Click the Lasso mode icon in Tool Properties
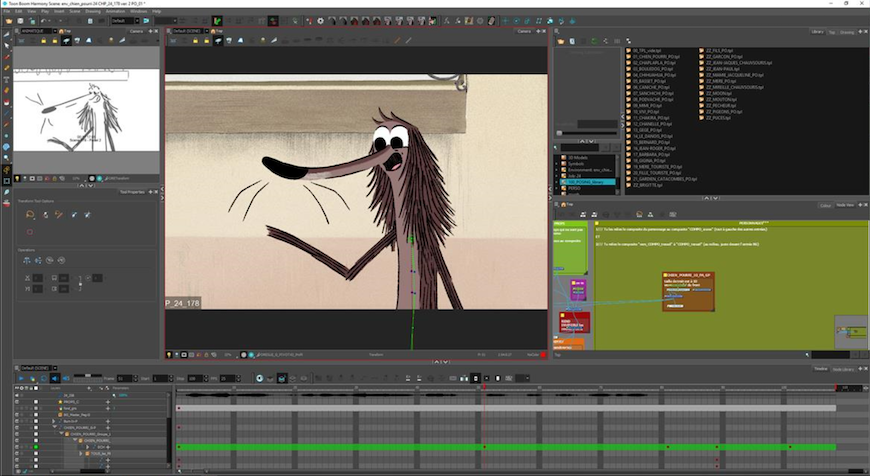This screenshot has width=870, height=476. tap(30, 214)
